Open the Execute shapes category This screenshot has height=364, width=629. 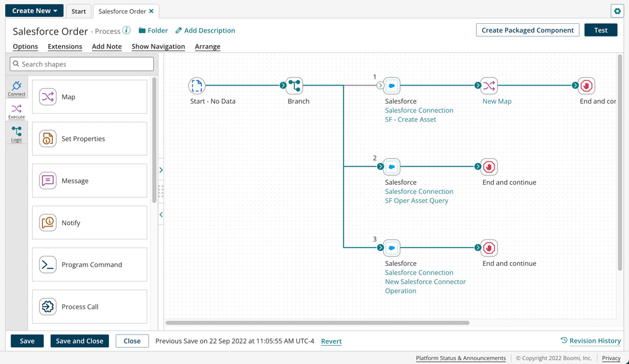click(x=16, y=111)
